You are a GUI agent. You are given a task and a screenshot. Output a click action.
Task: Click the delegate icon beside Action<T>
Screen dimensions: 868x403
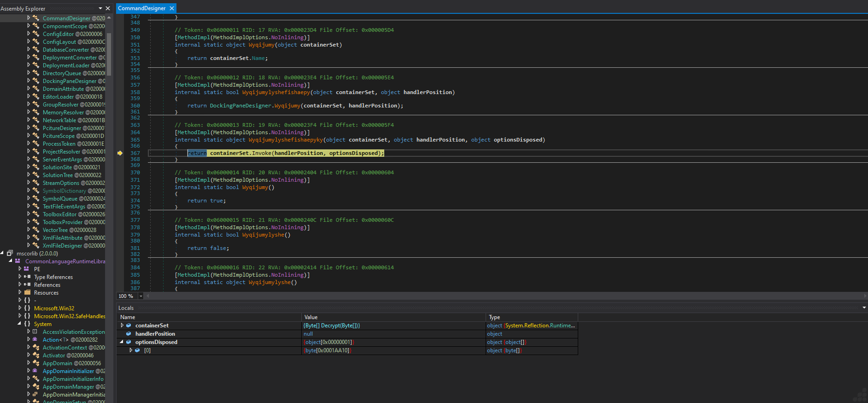[35, 340]
